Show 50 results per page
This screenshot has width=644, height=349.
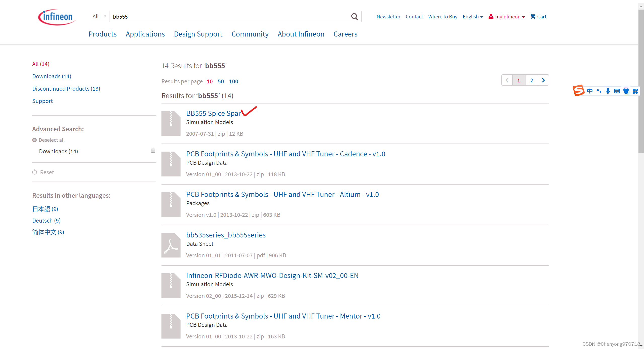coord(221,81)
